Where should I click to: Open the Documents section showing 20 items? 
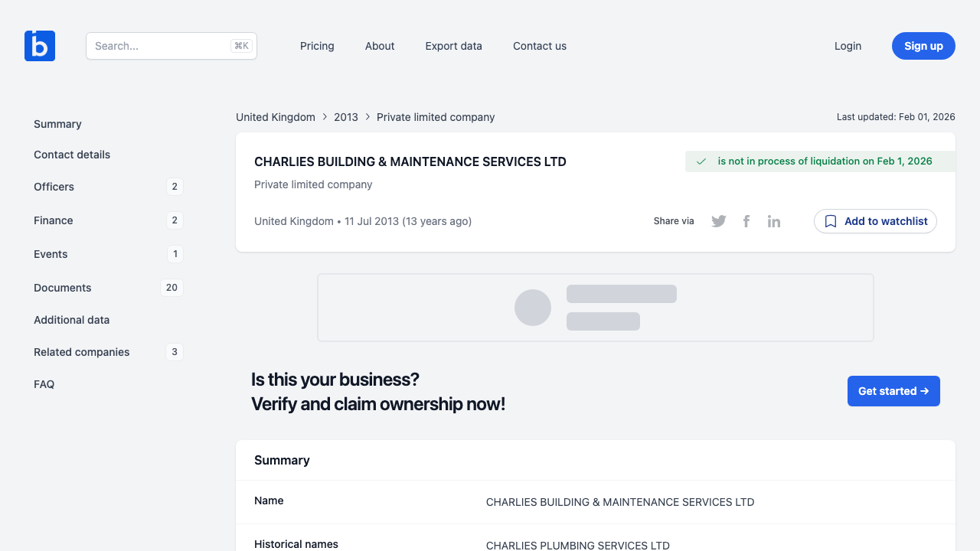point(63,288)
